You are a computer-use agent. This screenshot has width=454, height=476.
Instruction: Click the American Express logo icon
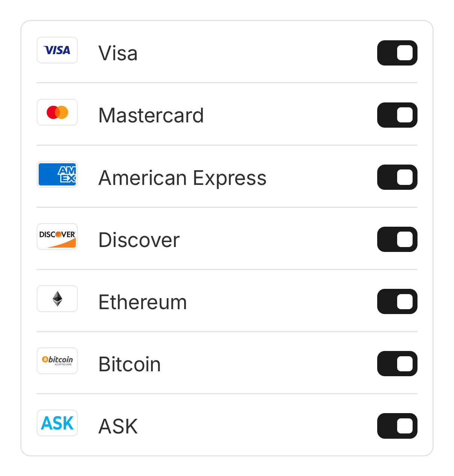click(x=57, y=174)
